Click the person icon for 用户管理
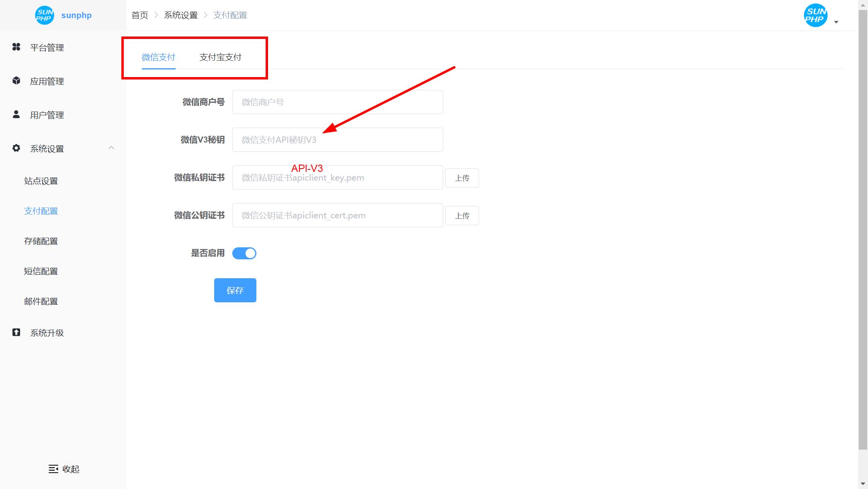The width and height of the screenshot is (868, 489). click(x=16, y=114)
